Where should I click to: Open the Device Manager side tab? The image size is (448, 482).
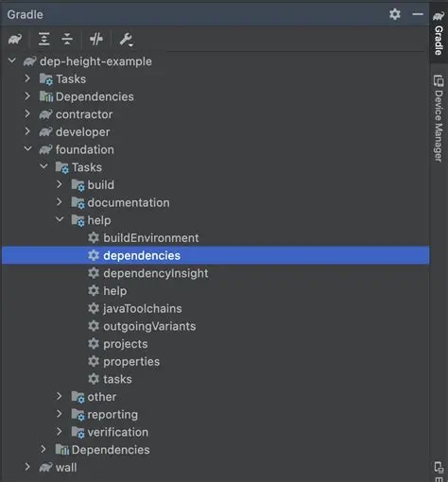point(439,118)
